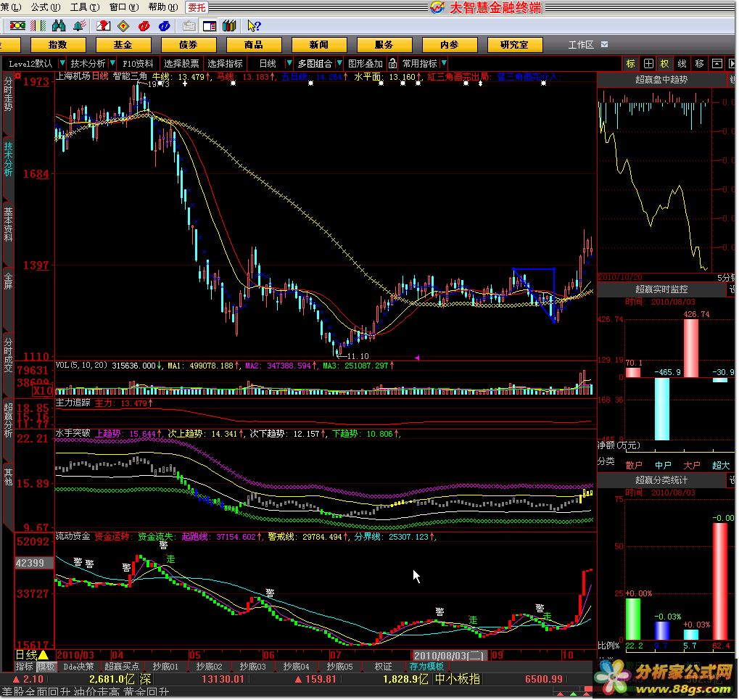
Task: Open the 公式(U) menu
Action: pyautogui.click(x=46, y=7)
